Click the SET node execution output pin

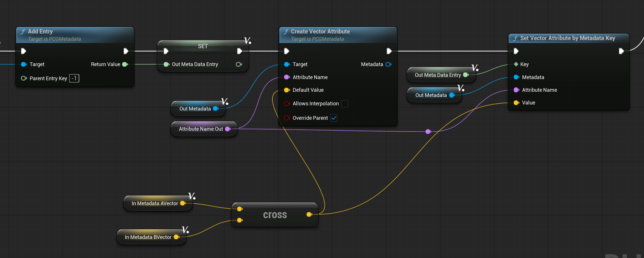click(x=239, y=51)
